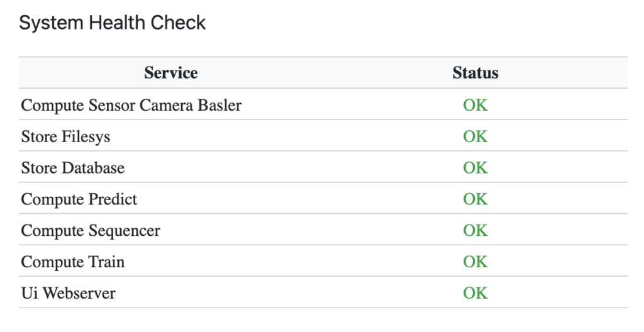Screen dimensions: 644x332
Task: Select the Store Database service name
Action: click(x=72, y=168)
